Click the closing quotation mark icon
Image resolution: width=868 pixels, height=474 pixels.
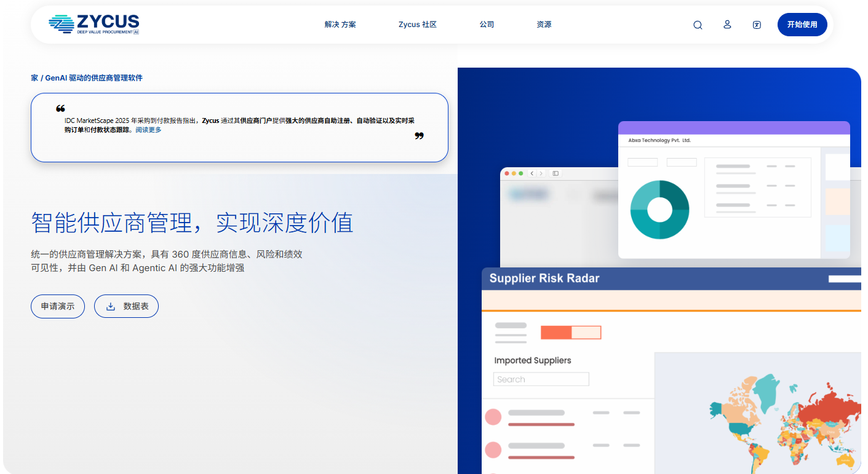pos(419,136)
